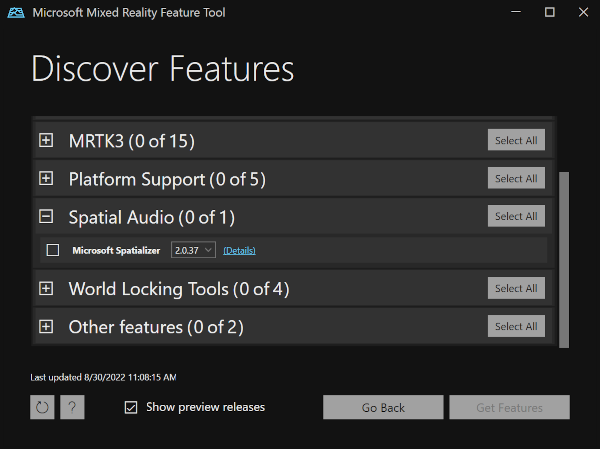
Task: Select All World Locking Tools features
Action: (516, 289)
